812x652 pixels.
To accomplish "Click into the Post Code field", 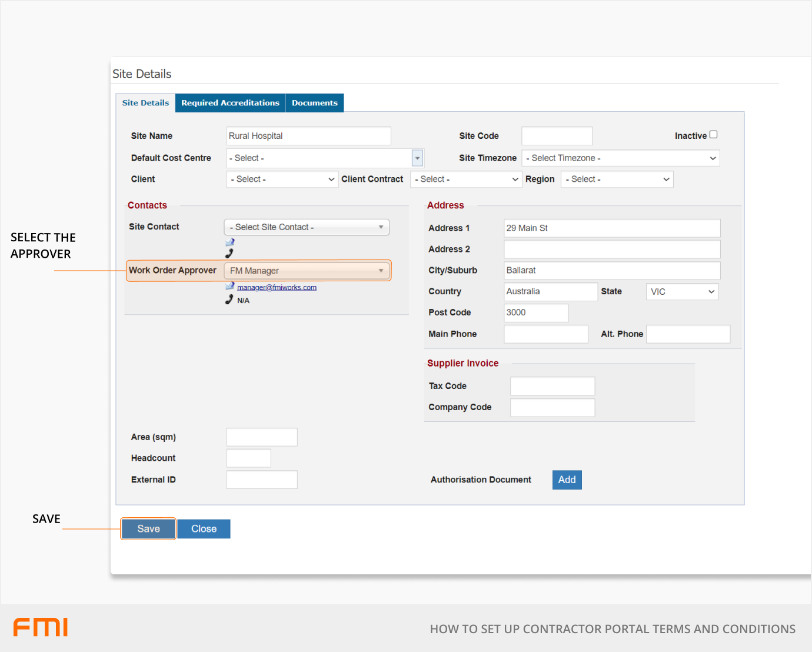I will (535, 312).
